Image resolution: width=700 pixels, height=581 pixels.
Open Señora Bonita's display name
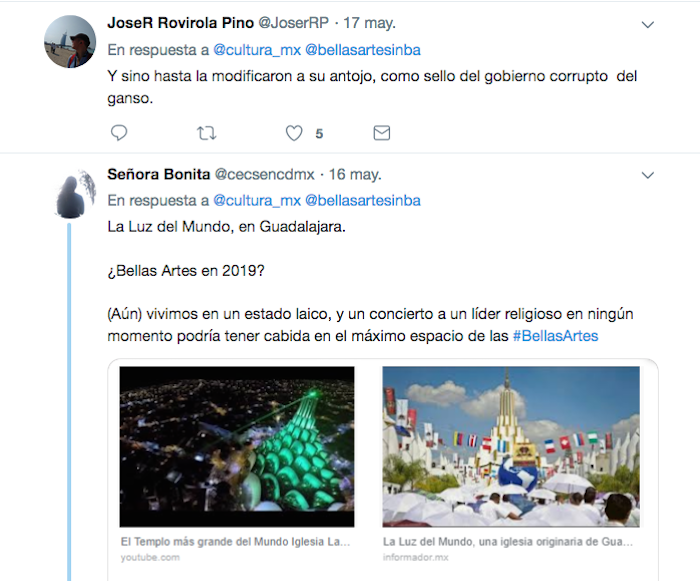158,174
